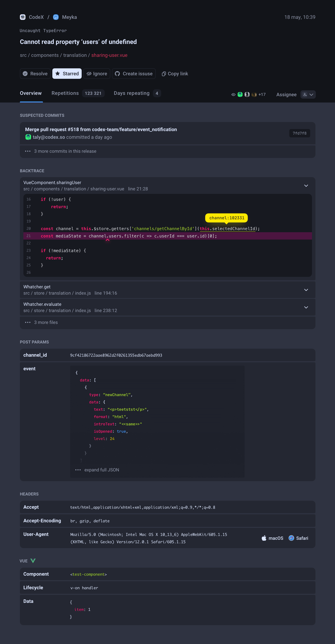Open the Days repeating tab

tap(132, 93)
